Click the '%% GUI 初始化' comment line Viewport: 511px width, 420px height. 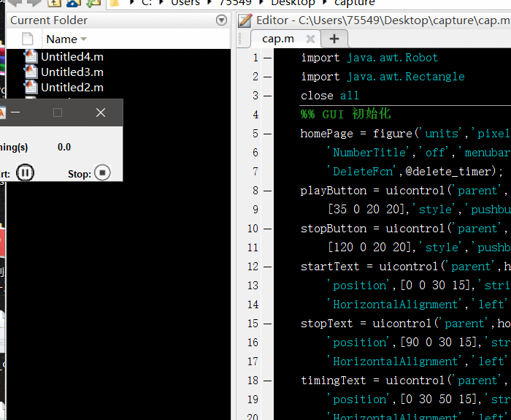coord(345,114)
